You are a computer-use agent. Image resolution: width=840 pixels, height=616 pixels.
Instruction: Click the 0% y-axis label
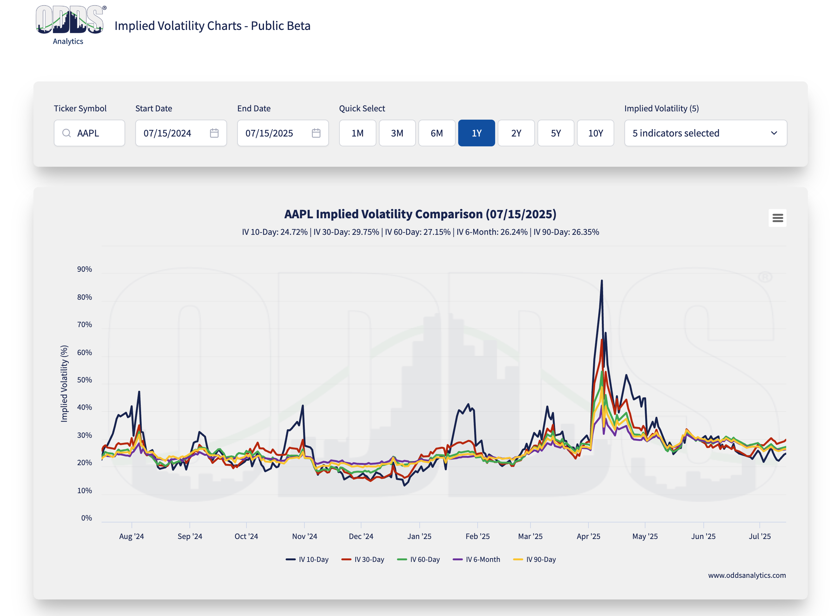[x=87, y=518]
